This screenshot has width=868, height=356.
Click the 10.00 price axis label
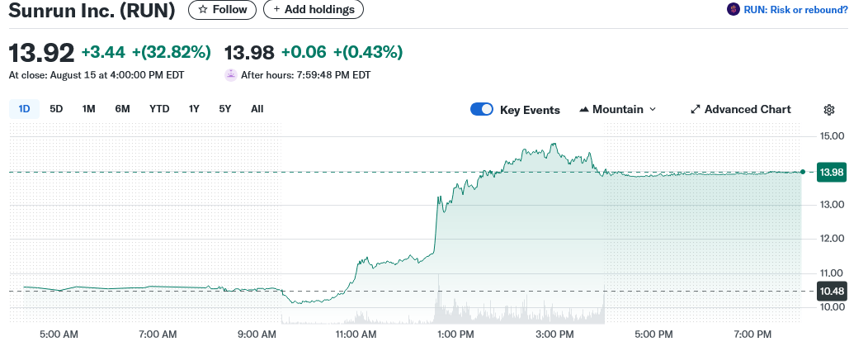(830, 307)
